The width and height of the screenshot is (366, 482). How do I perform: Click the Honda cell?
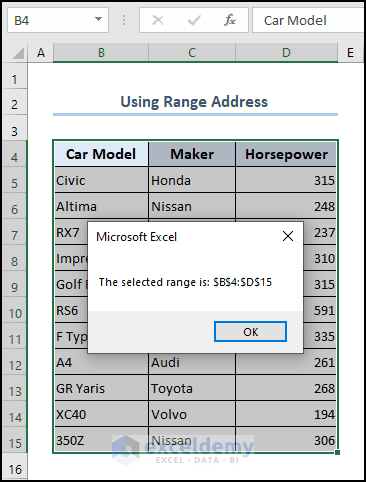pyautogui.click(x=192, y=180)
